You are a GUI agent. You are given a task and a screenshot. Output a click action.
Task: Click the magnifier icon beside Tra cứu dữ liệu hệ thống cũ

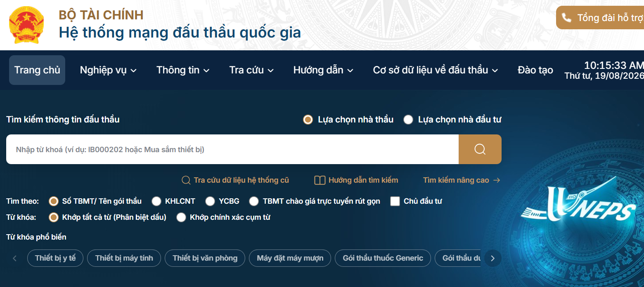pyautogui.click(x=186, y=180)
